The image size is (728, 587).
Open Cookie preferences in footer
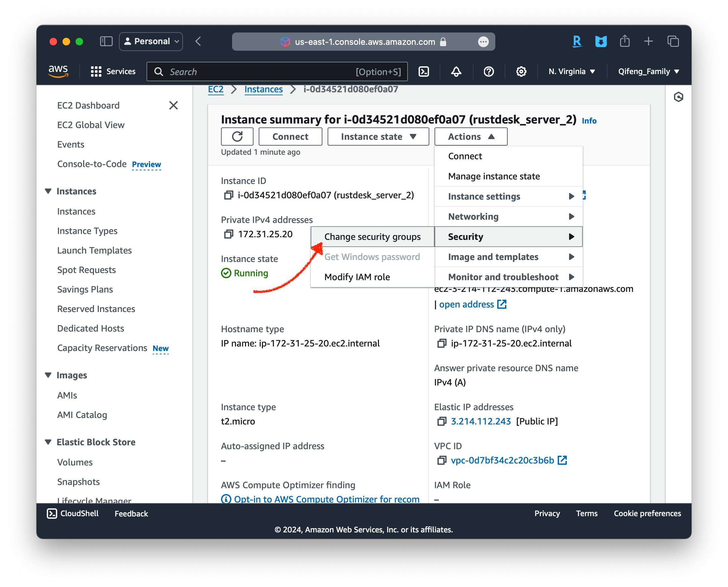click(647, 513)
